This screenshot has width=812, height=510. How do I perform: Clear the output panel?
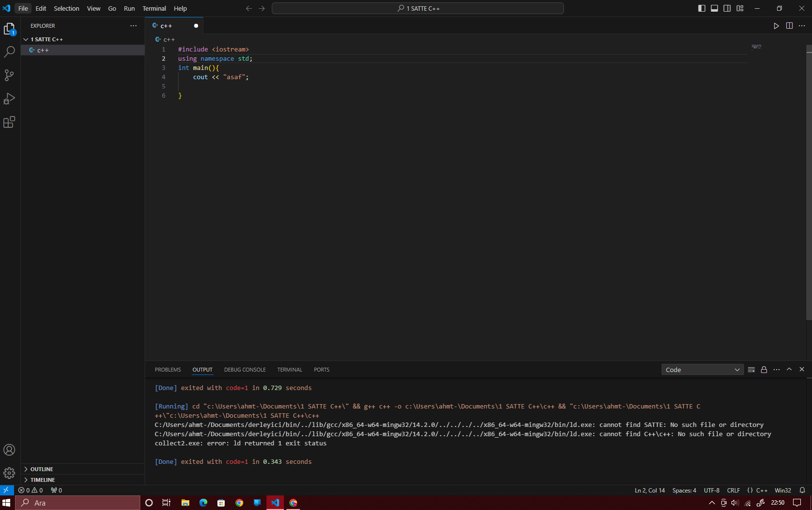coord(751,370)
